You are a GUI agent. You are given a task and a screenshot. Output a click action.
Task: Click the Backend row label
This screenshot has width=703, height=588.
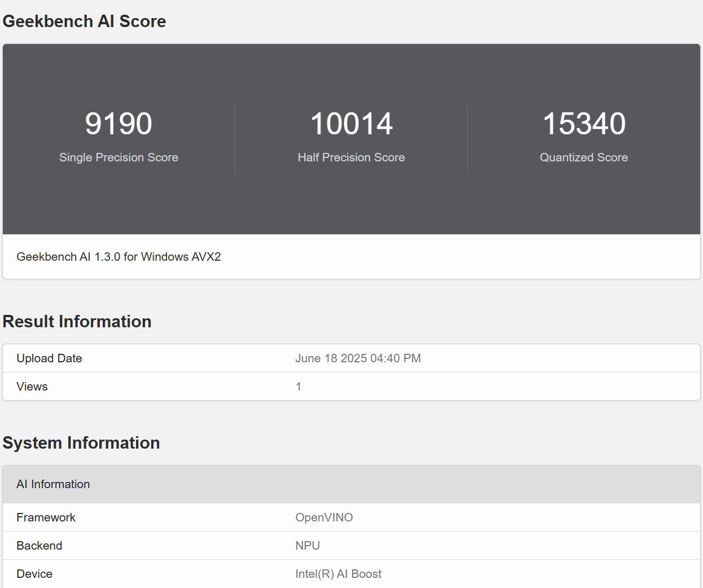click(x=39, y=546)
